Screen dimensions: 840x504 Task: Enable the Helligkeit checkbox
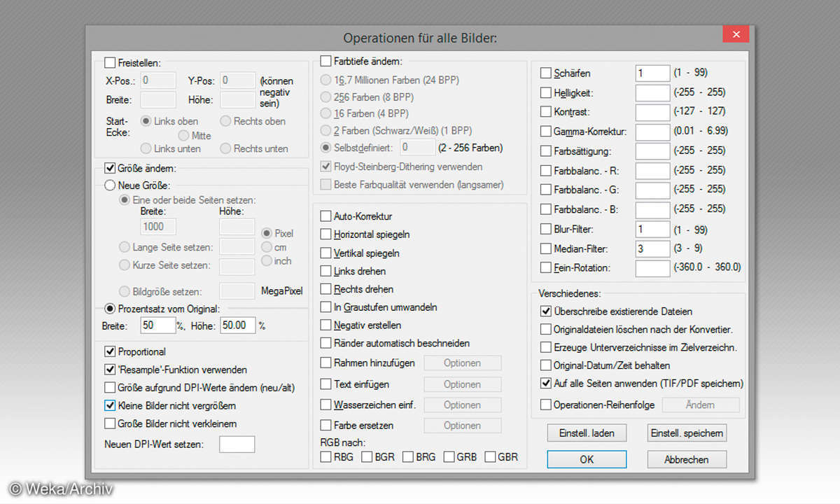coord(546,92)
